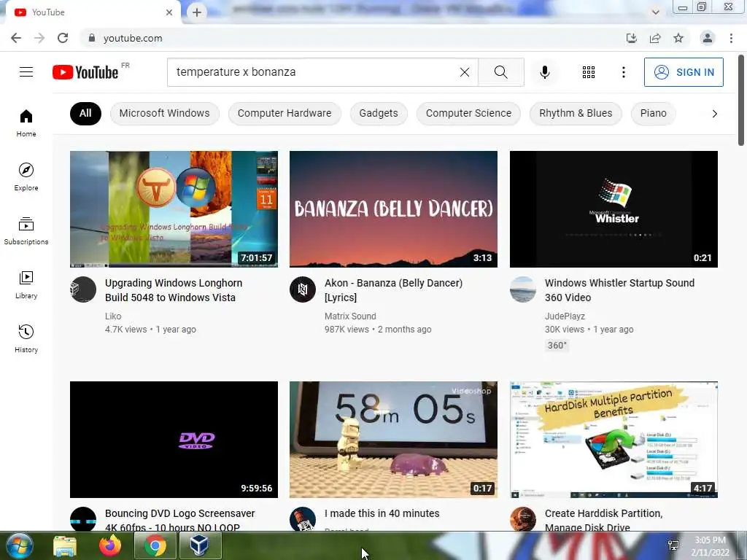Launch Firefox from taskbar
The width and height of the screenshot is (747, 560).
(110, 545)
